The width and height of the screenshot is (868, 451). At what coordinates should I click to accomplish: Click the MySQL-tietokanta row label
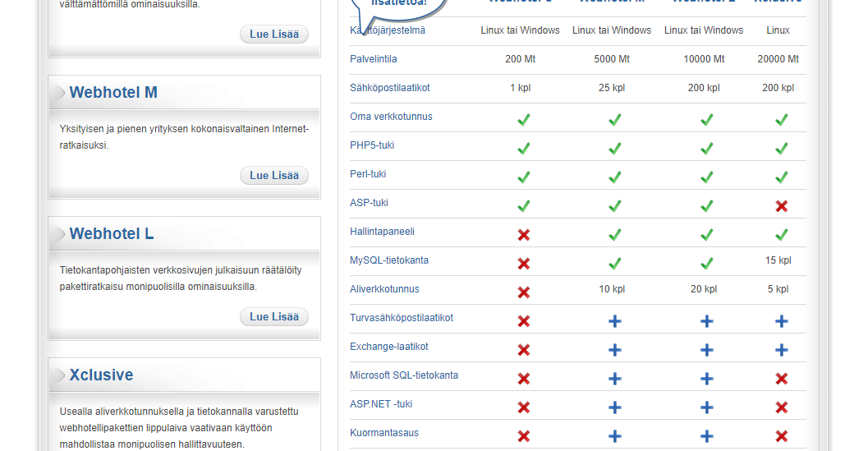389,260
